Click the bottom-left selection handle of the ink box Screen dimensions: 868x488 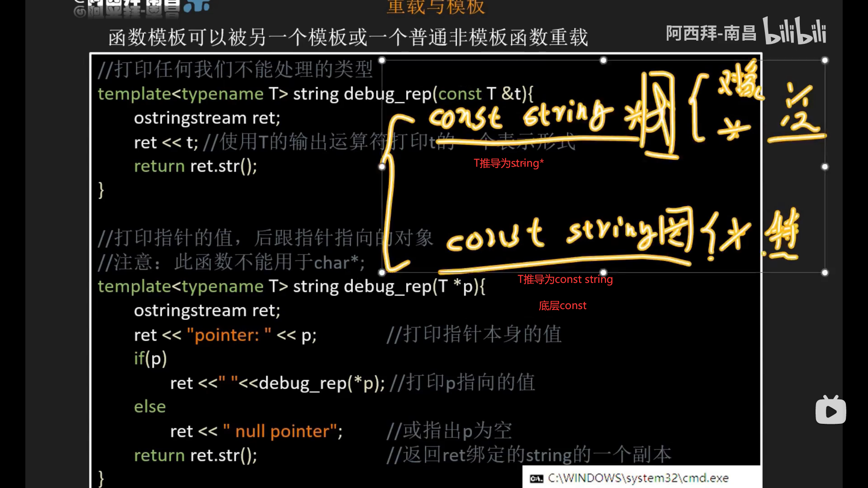(x=382, y=272)
